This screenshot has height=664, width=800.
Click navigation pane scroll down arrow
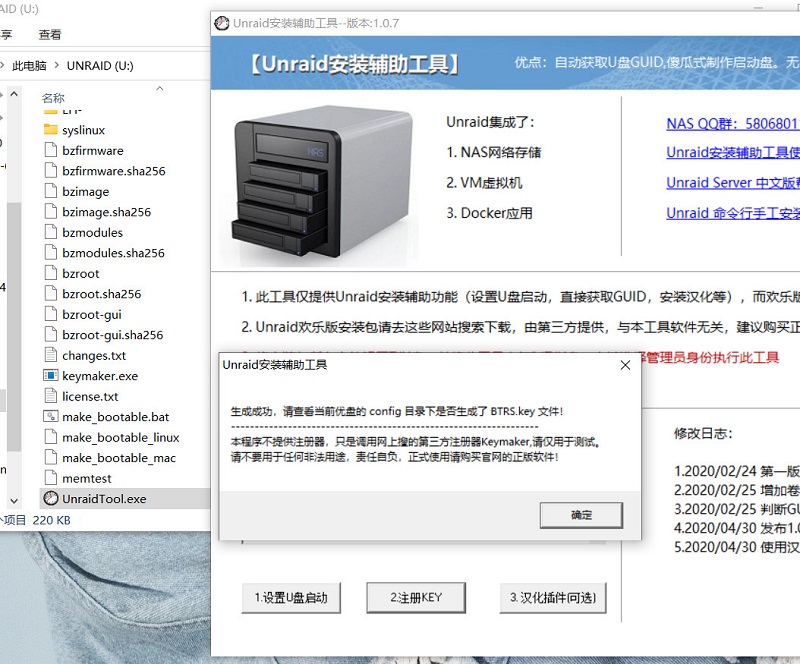[x=14, y=501]
